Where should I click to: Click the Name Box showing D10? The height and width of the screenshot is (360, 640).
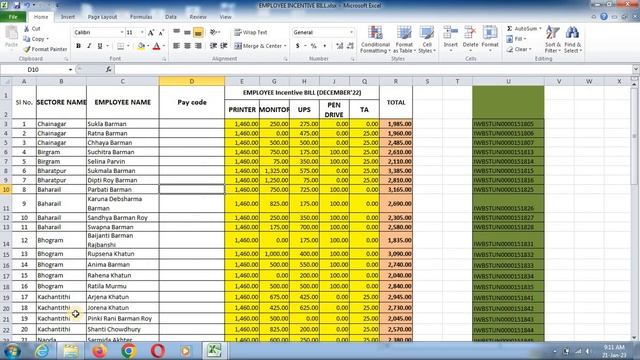click(33, 70)
